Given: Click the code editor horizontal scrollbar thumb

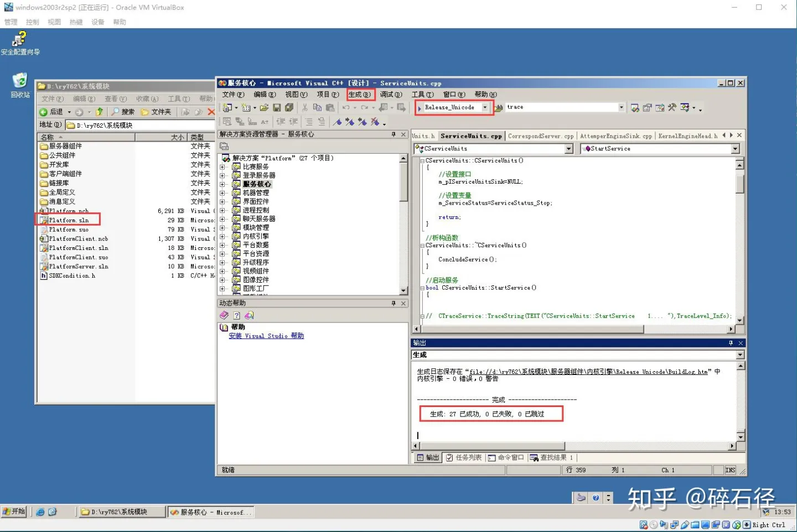Looking at the screenshot, I should [x=532, y=329].
